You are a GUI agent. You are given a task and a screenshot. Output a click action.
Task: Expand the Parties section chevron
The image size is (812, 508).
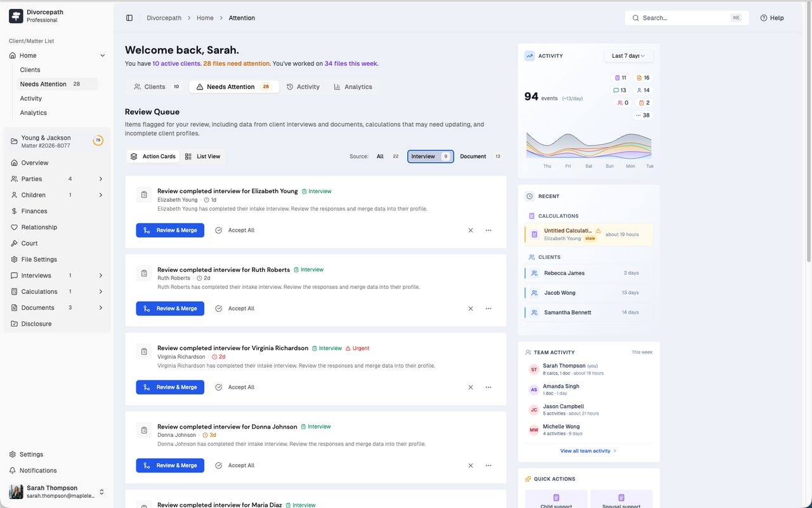[x=101, y=179]
